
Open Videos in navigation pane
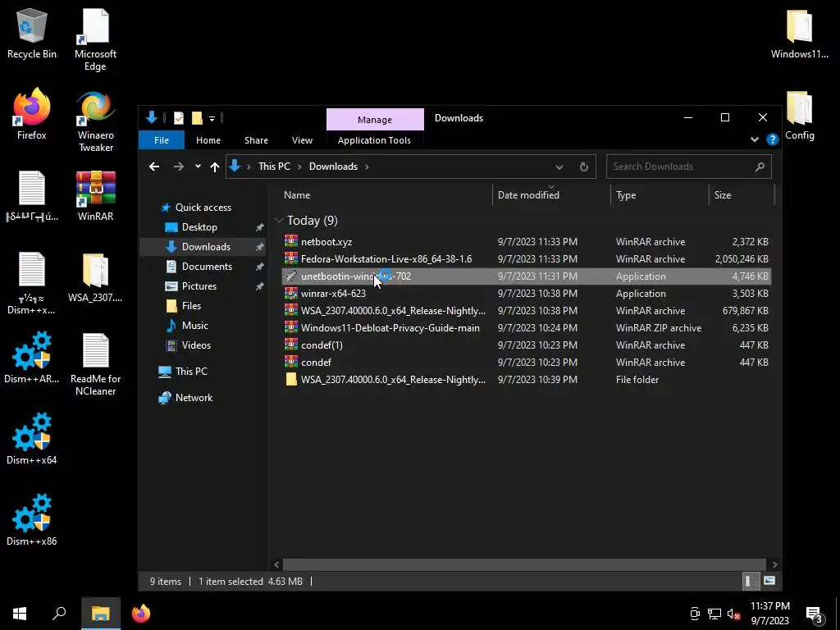pos(195,345)
